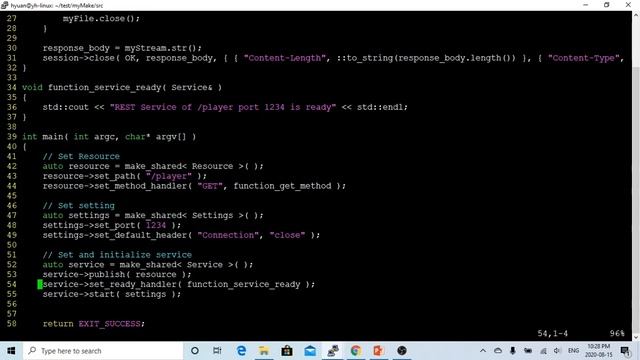Click the Type here to search box
Image resolution: width=640 pixels, height=360 pixels.
(102, 351)
